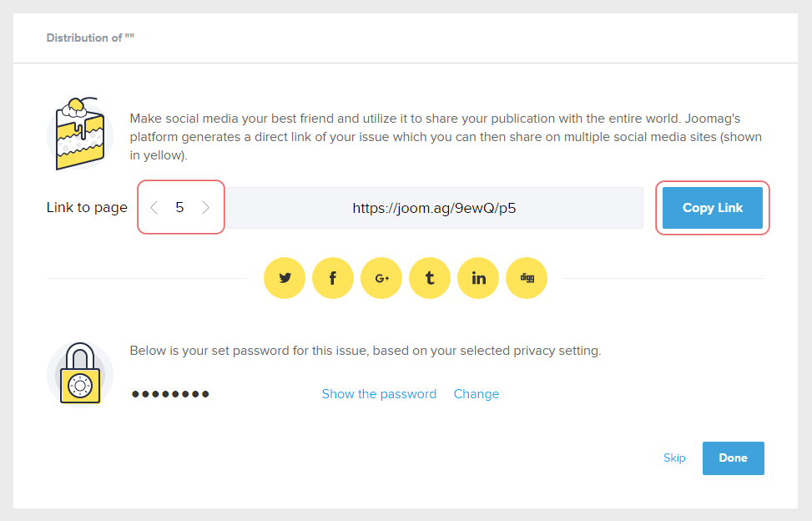The image size is (812, 521).
Task: Skip the distribution step
Action: 674,458
